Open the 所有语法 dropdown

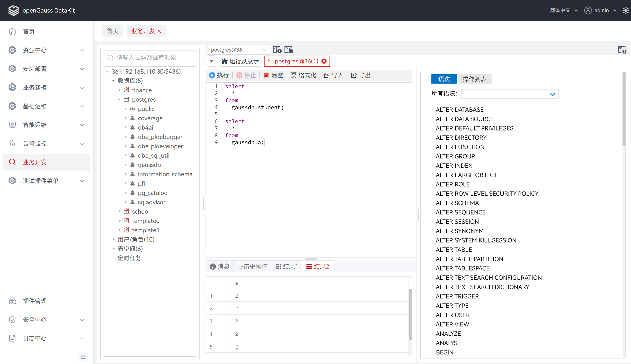click(x=510, y=94)
